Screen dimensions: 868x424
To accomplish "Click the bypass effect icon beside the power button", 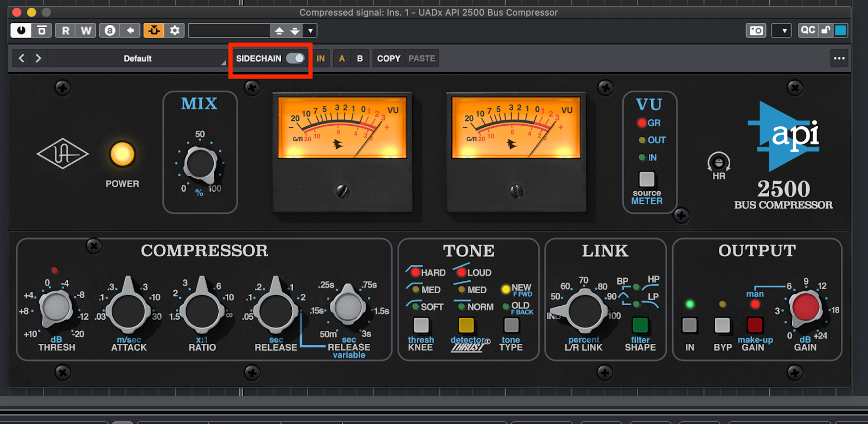I will tap(41, 30).
